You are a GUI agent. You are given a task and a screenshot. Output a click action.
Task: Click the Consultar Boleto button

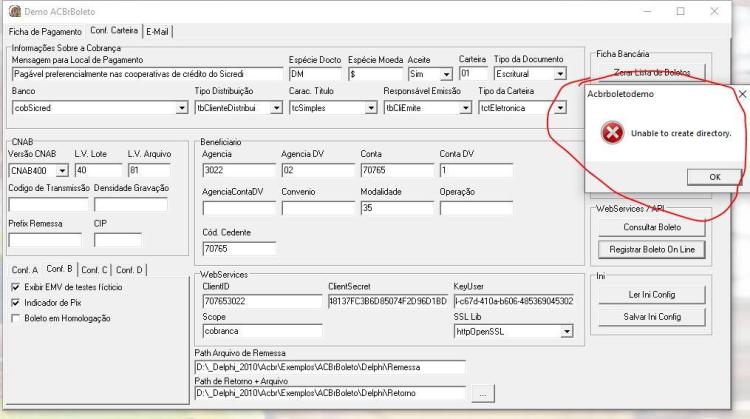[651, 227]
